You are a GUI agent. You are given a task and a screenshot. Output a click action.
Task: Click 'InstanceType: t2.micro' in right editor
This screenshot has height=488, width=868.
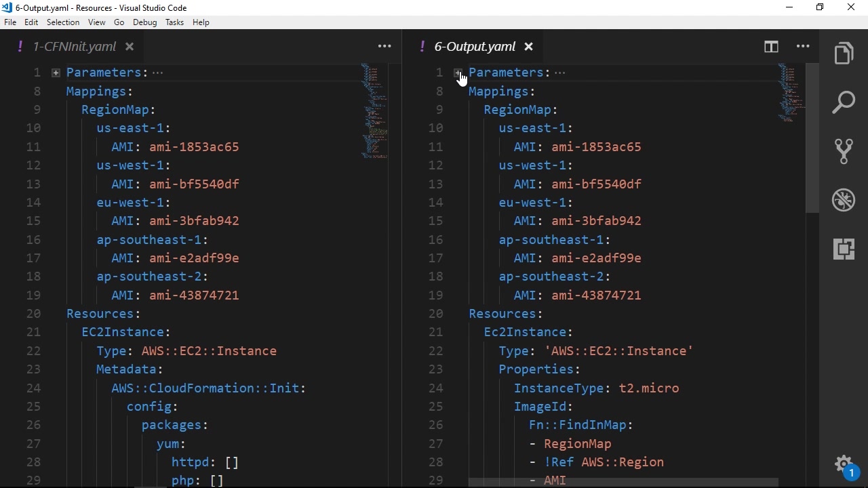pyautogui.click(x=597, y=388)
